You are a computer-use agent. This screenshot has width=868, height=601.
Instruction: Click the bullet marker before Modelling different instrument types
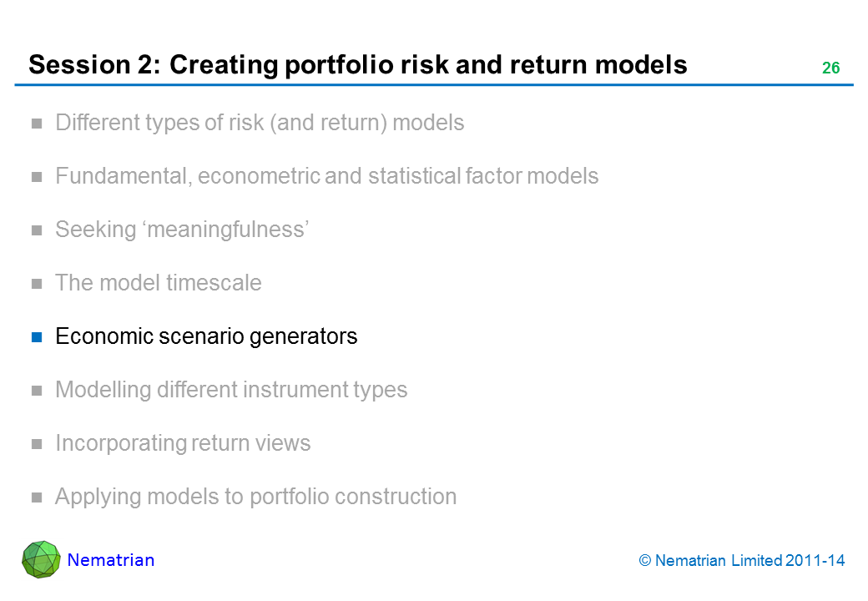point(37,391)
